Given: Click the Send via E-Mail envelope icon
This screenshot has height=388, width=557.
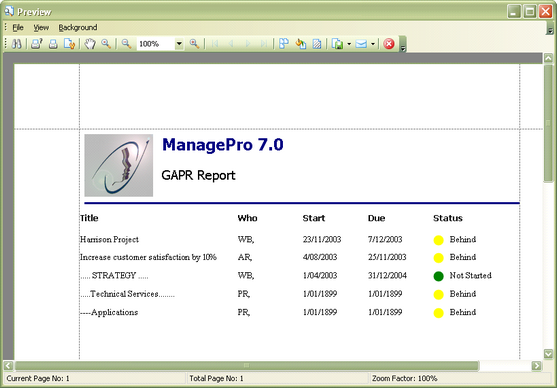Looking at the screenshot, I should [x=361, y=44].
